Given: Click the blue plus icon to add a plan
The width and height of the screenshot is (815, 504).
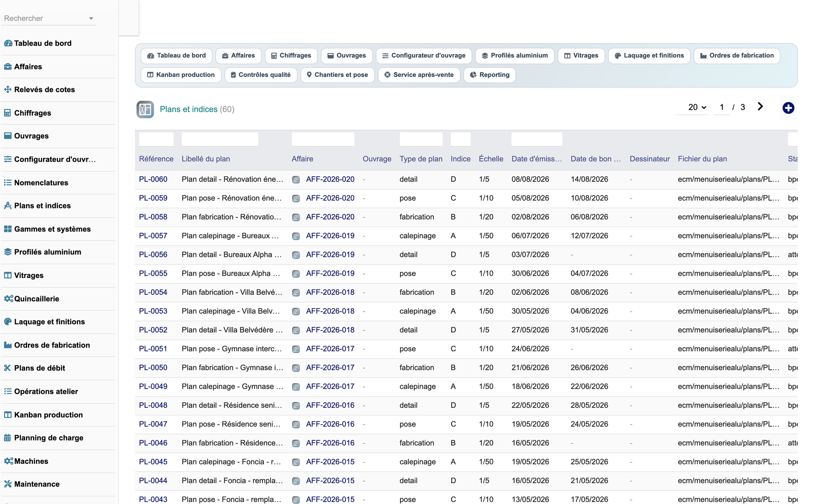Looking at the screenshot, I should click(x=788, y=108).
